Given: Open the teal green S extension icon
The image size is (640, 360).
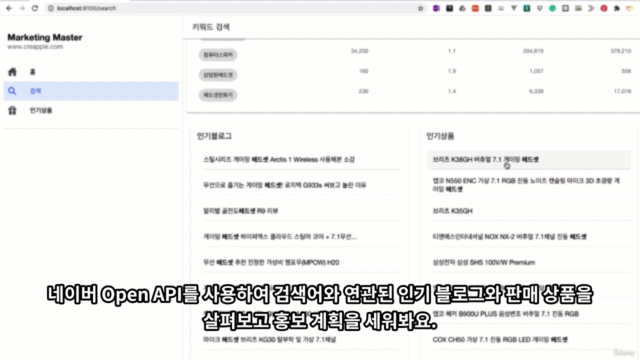Looking at the screenshot, I should click(x=527, y=8).
